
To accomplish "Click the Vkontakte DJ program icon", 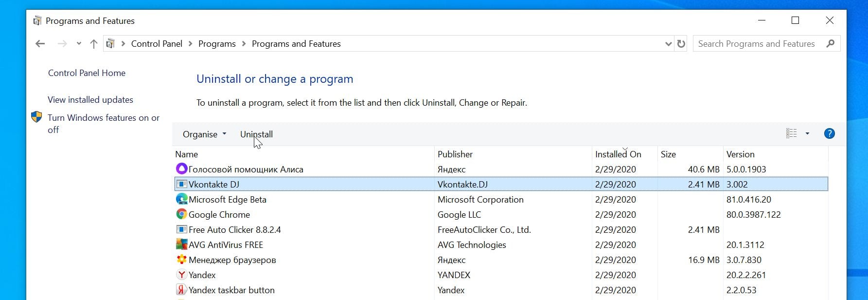I will pyautogui.click(x=181, y=184).
